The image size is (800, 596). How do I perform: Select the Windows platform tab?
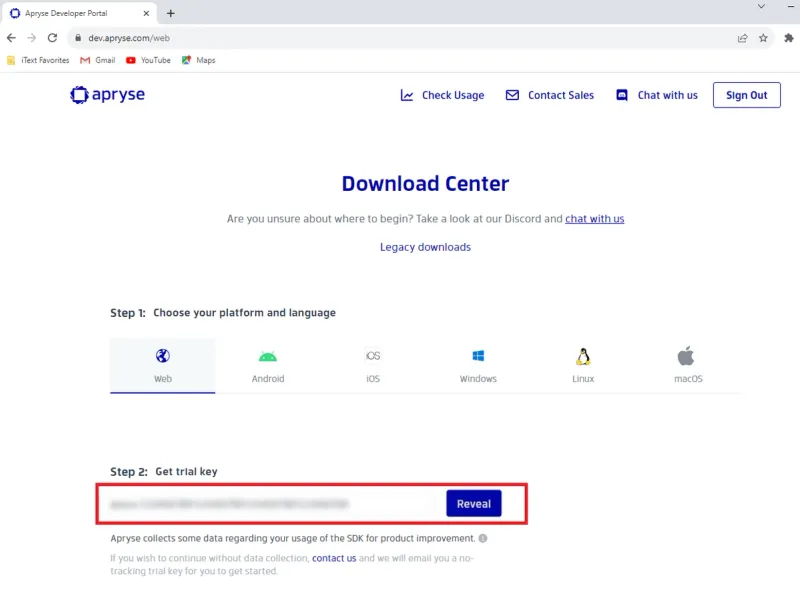coord(478,366)
